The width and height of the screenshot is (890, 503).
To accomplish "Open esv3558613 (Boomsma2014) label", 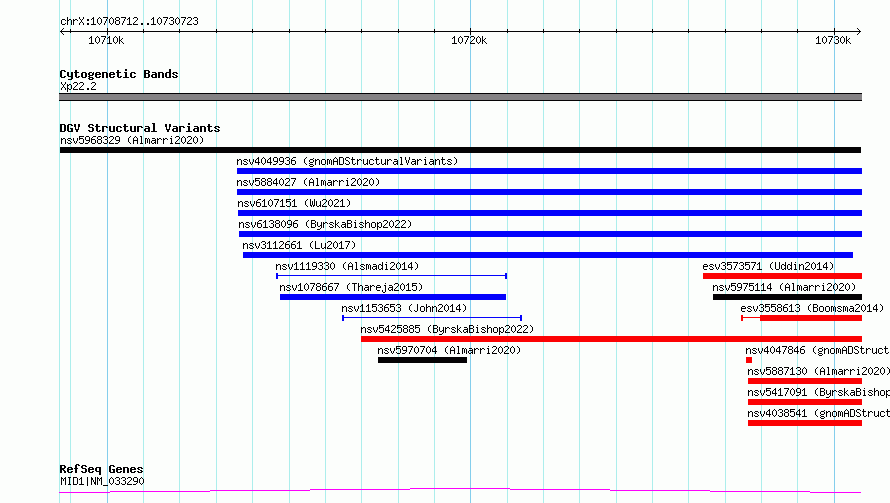I will click(x=812, y=308).
